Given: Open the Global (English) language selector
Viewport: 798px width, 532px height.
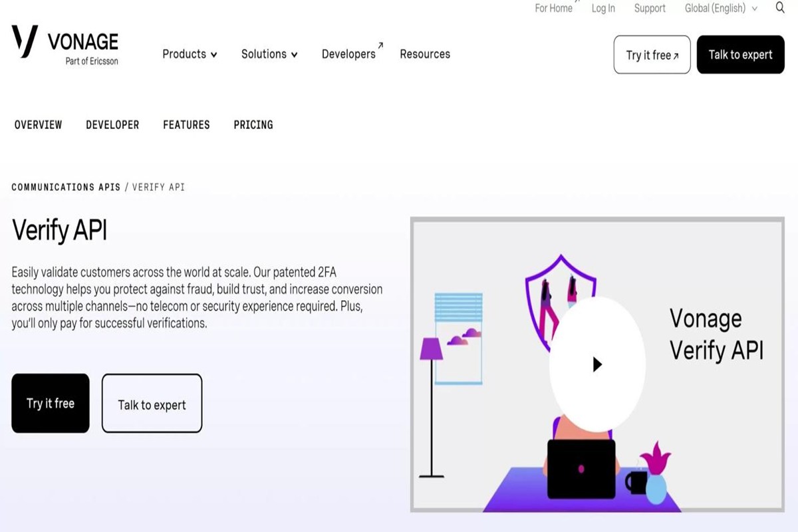Looking at the screenshot, I should (721, 9).
